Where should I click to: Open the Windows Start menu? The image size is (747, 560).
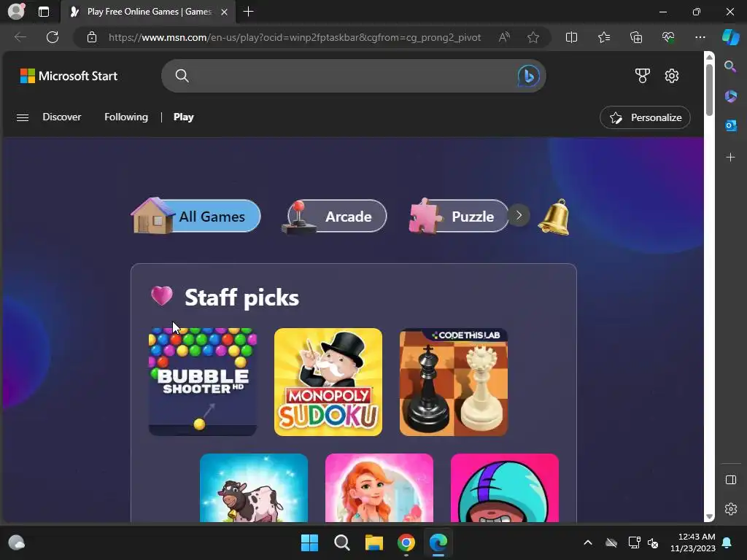[x=309, y=542]
